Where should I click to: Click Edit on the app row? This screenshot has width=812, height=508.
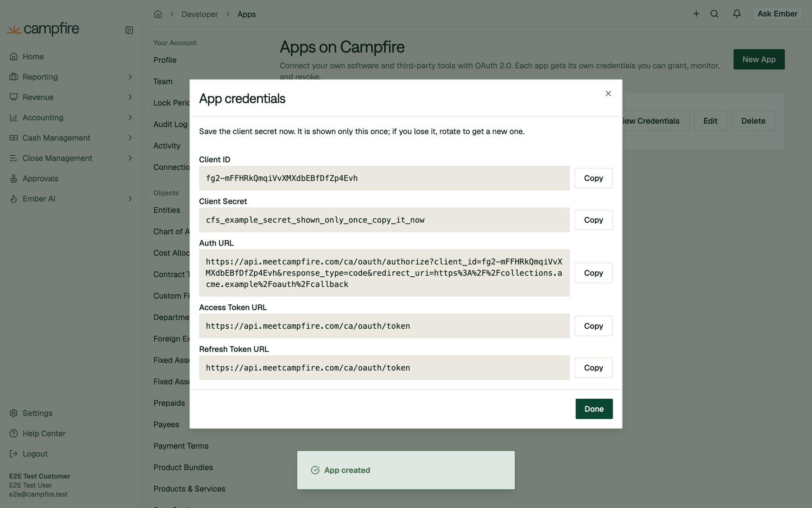pyautogui.click(x=710, y=121)
